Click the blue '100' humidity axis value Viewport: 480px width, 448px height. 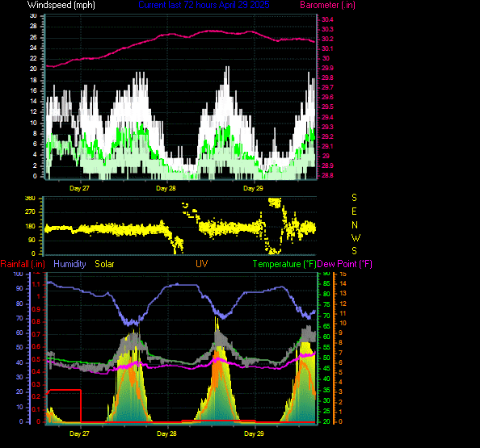[19, 274]
